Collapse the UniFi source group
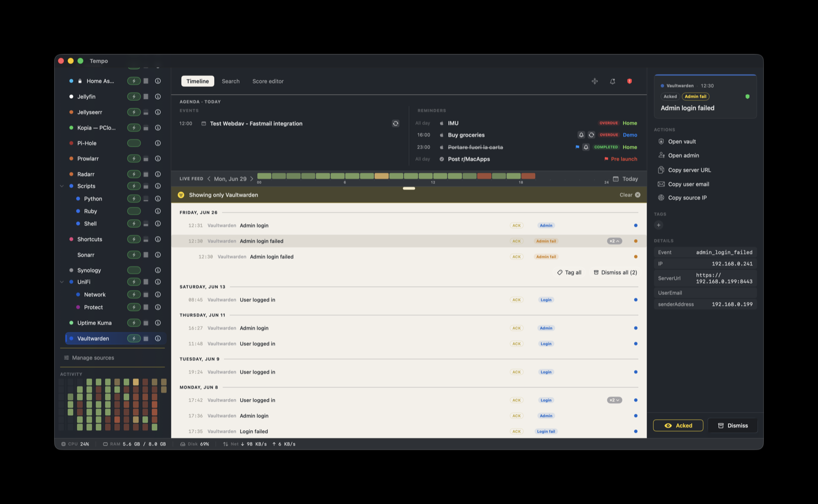 (62, 282)
